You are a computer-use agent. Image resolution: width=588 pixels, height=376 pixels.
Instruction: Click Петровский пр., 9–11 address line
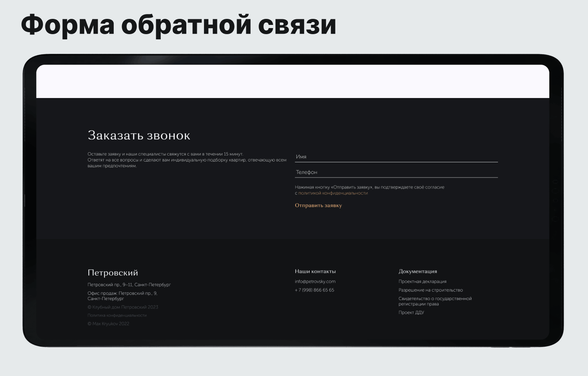click(x=129, y=285)
